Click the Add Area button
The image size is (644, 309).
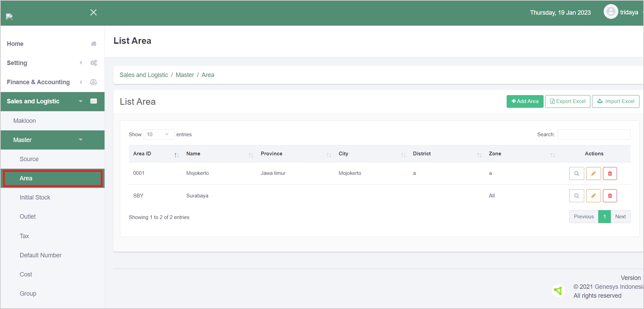tap(525, 101)
